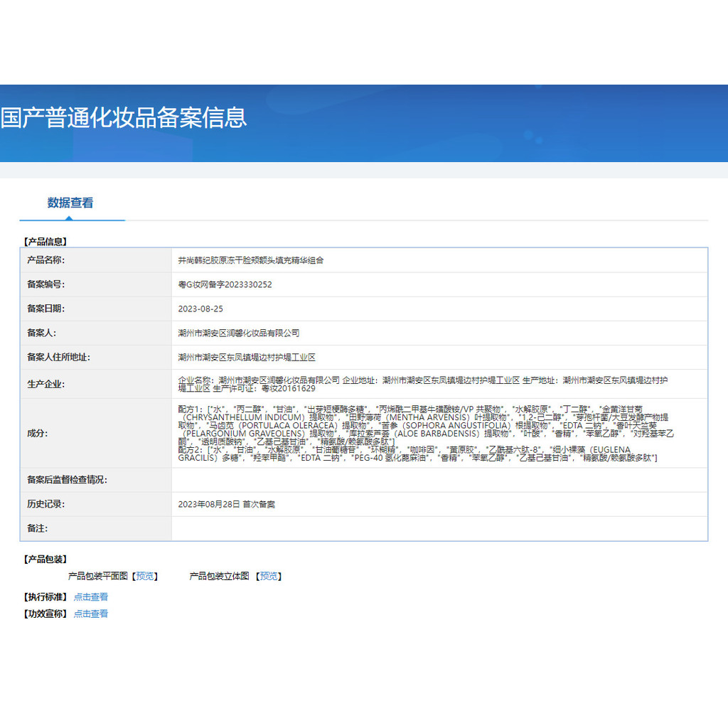Image resolution: width=728 pixels, height=728 pixels.
Task: Select the filing number 粤G妆网备字2023330252
Action: 225,284
